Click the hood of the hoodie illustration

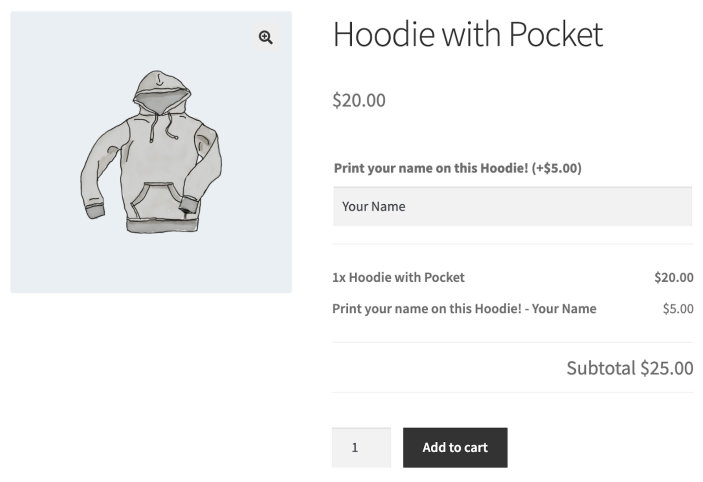click(x=160, y=90)
